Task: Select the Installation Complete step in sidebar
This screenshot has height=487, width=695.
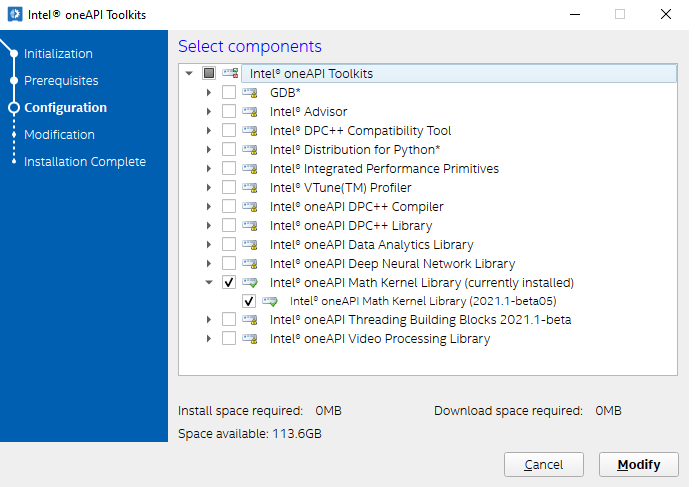Action: click(x=85, y=162)
